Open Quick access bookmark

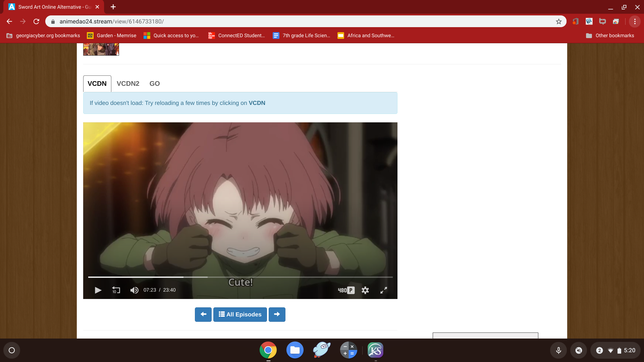pyautogui.click(x=171, y=36)
